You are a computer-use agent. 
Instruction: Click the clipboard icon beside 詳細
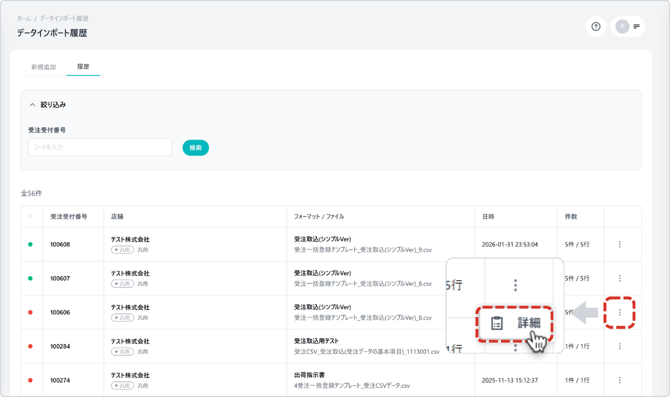[497, 324]
